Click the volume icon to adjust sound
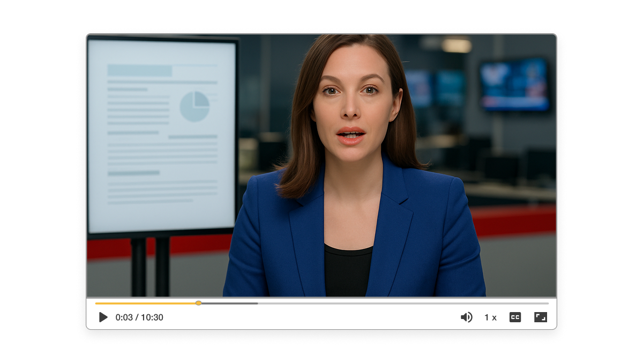The width and height of the screenshot is (643, 364). [x=466, y=317]
